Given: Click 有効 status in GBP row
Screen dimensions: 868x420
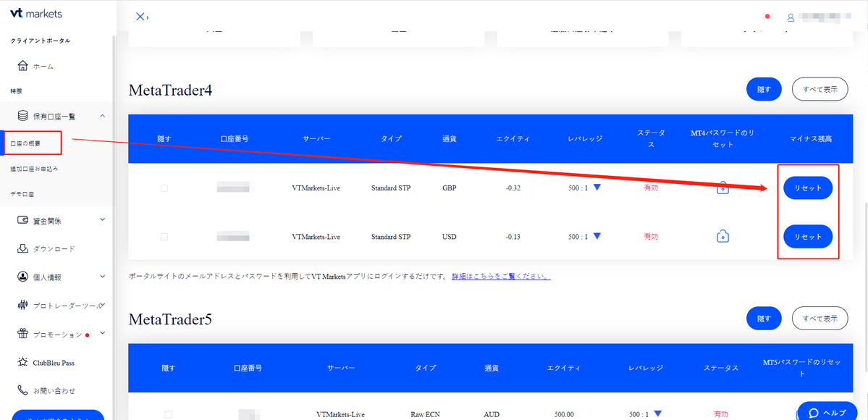Looking at the screenshot, I should [x=651, y=188].
